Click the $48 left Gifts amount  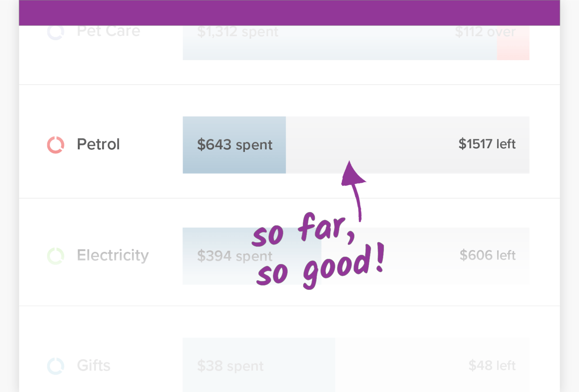(492, 366)
